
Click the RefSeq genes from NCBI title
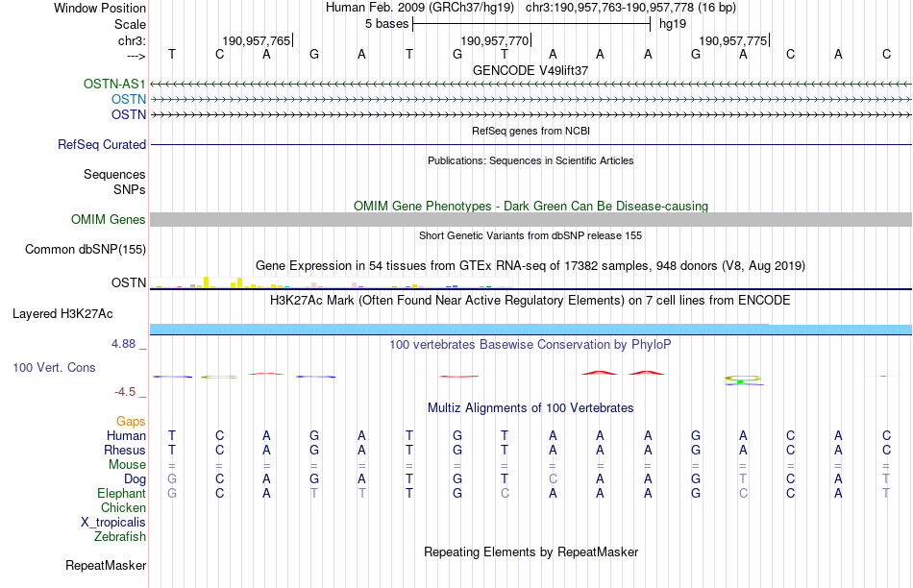pyautogui.click(x=531, y=131)
